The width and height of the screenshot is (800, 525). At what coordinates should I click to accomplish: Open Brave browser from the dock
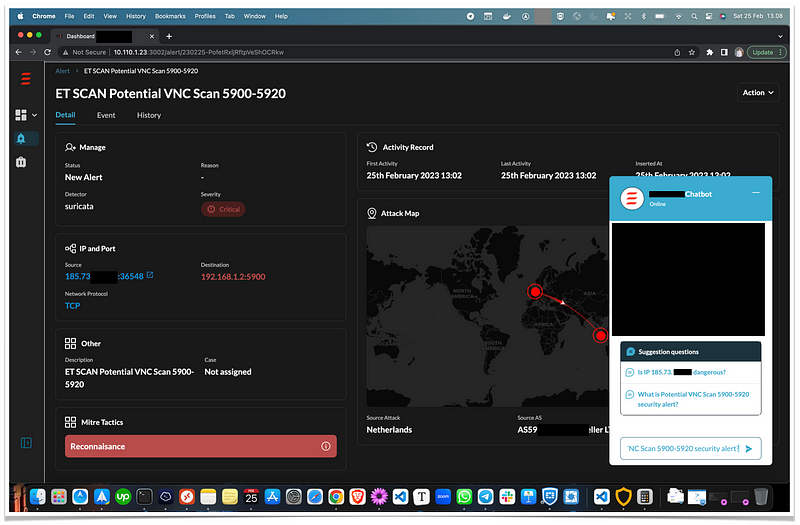(357, 496)
